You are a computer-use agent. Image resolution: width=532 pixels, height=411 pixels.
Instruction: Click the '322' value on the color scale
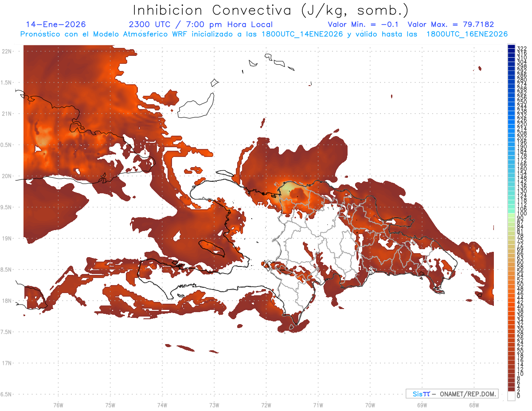tap(521, 48)
